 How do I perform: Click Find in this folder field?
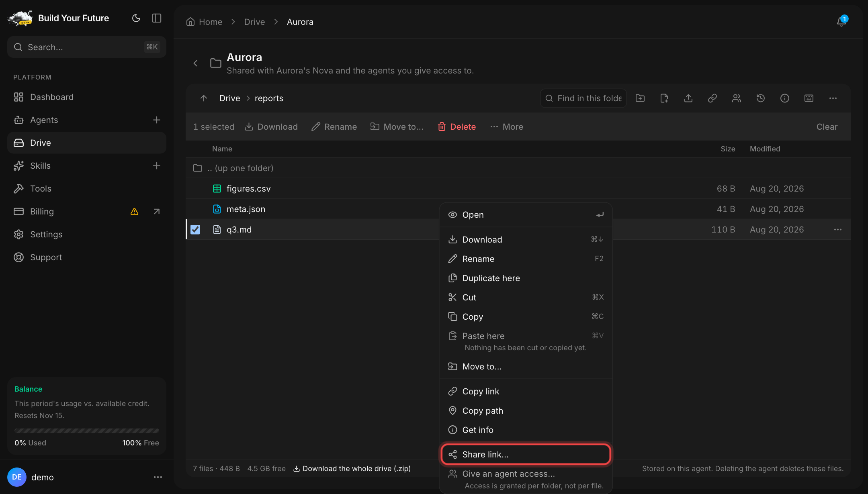(583, 98)
